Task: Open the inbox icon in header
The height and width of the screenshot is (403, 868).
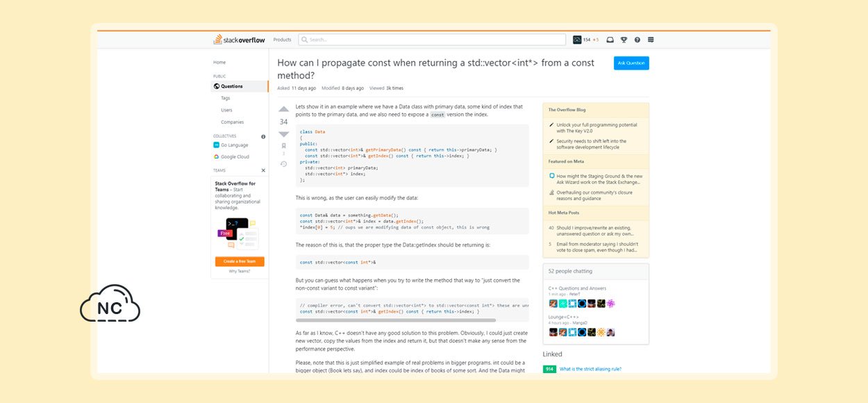Action: click(610, 40)
